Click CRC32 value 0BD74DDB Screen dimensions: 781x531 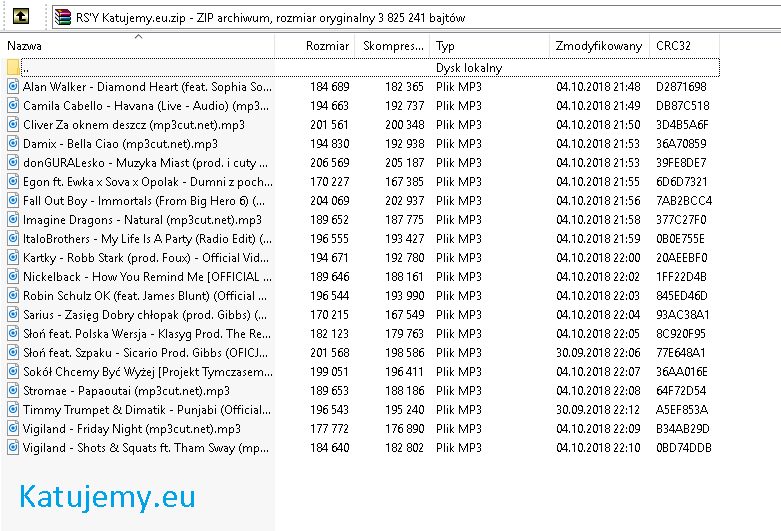coord(683,448)
